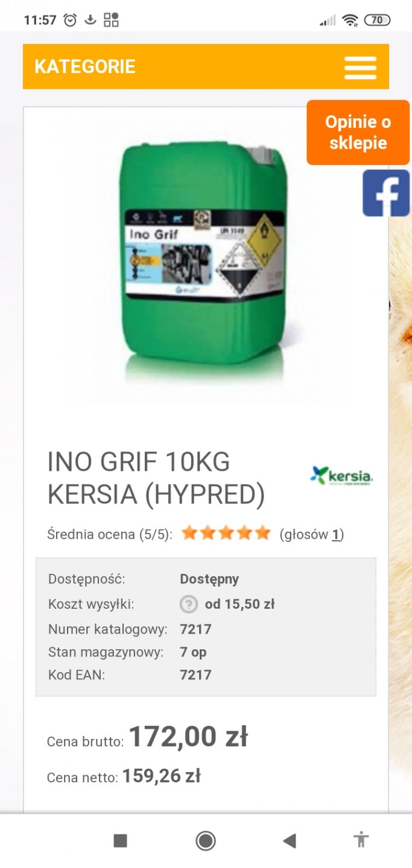
Task: Open the accessibility figure icon
Action: [x=361, y=840]
